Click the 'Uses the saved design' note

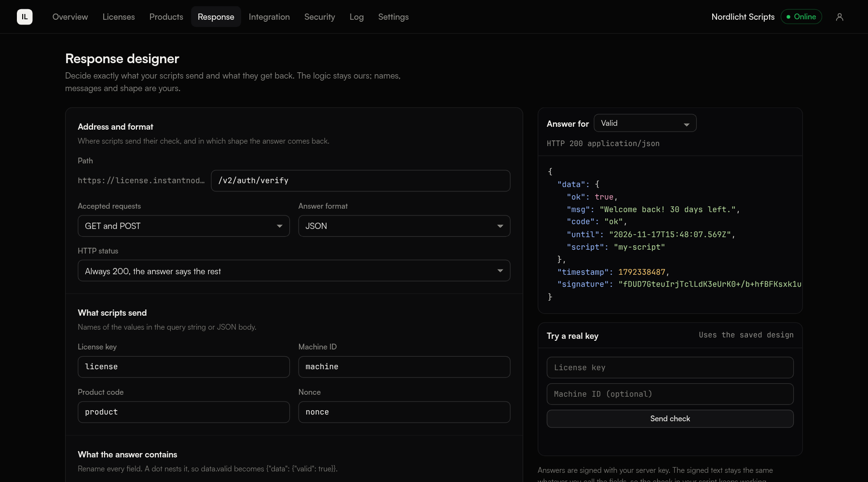coord(746,335)
